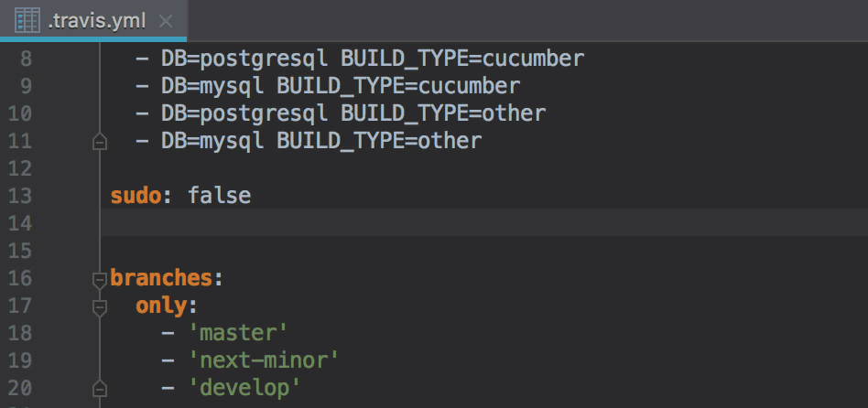The height and width of the screenshot is (408, 868).
Task: Click the .travis.yml file type icon
Action: pyautogui.click(x=27, y=21)
